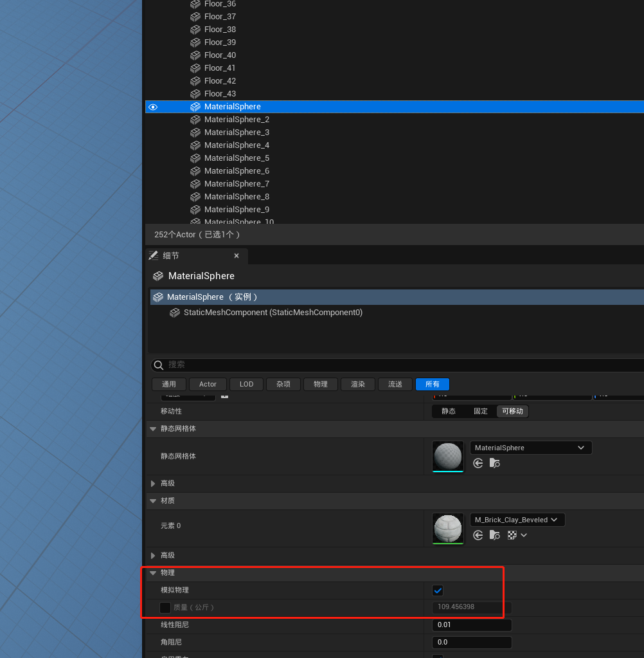Click the StaticMeshComponent component icon
Image resolution: width=644 pixels, height=658 pixels.
pos(175,313)
